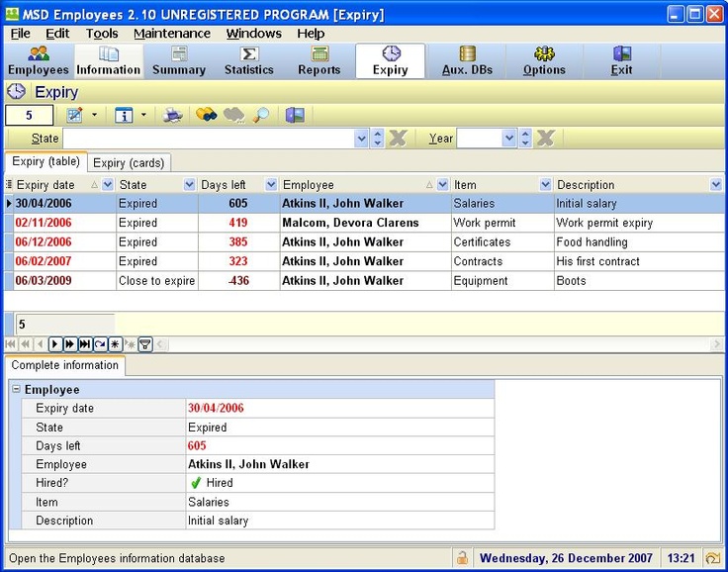This screenshot has height=572, width=728.
Task: Sort by the Employee column header
Action: [309, 185]
